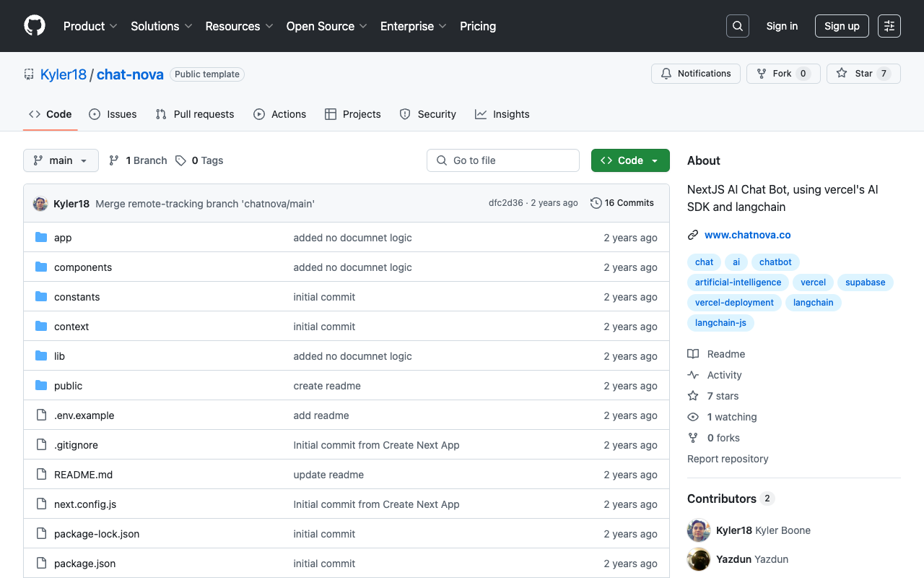
Task: Switch to the Issues tab
Action: (113, 114)
